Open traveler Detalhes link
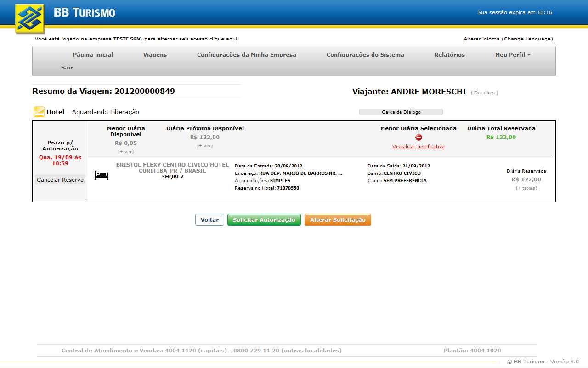 pyautogui.click(x=484, y=93)
